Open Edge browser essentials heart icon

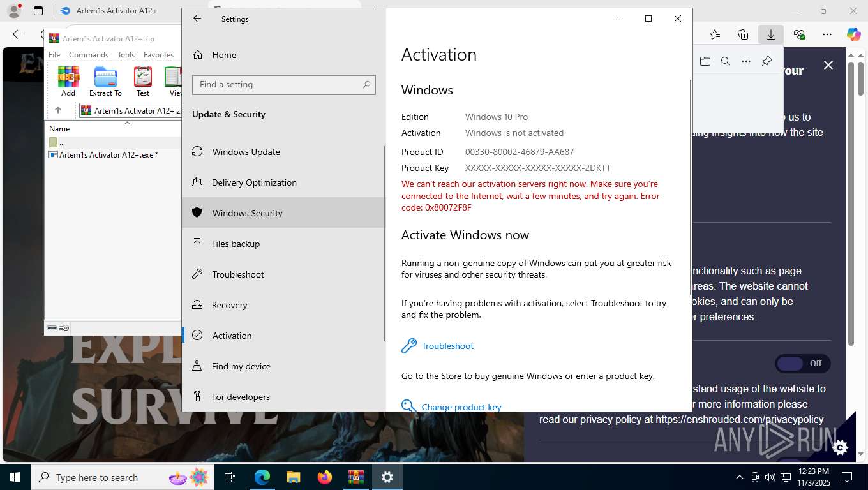tap(799, 34)
